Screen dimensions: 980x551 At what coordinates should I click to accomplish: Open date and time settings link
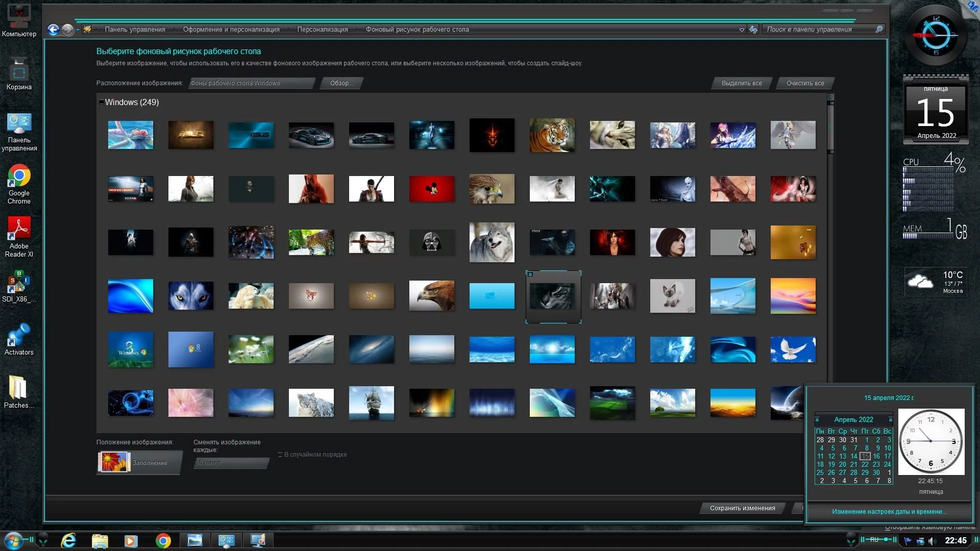[x=889, y=512]
